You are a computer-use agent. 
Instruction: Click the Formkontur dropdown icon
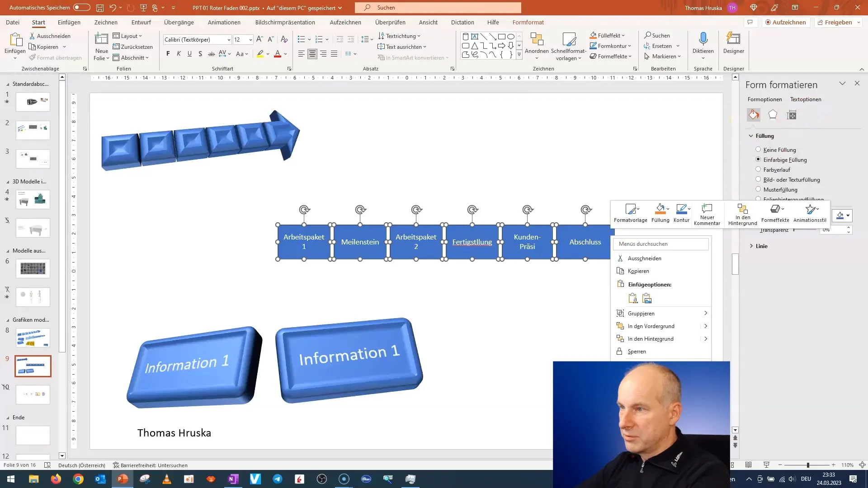630,46
